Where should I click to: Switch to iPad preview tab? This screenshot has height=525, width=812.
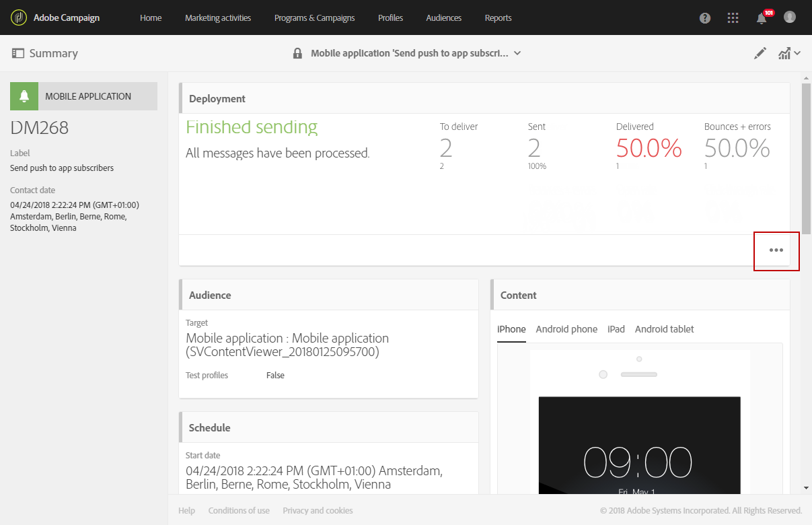click(616, 329)
